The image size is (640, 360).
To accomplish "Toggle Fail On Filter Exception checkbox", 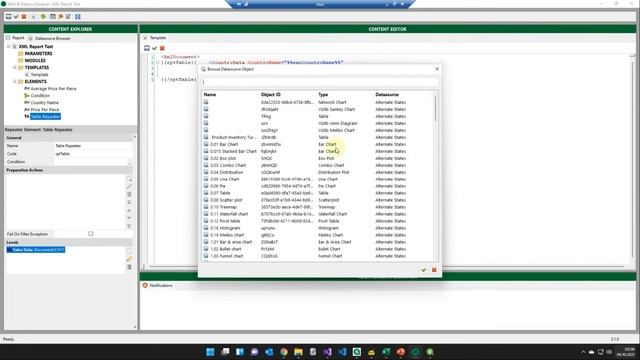I will (x=91, y=234).
